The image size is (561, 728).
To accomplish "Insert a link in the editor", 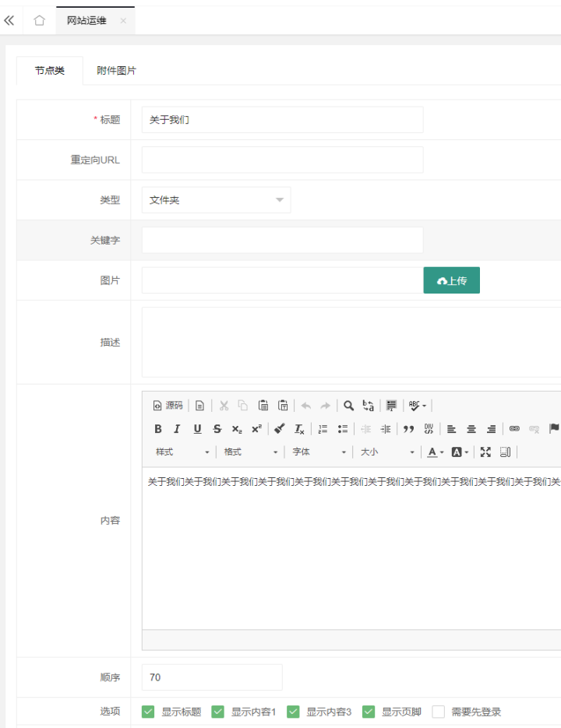I will pyautogui.click(x=514, y=429).
